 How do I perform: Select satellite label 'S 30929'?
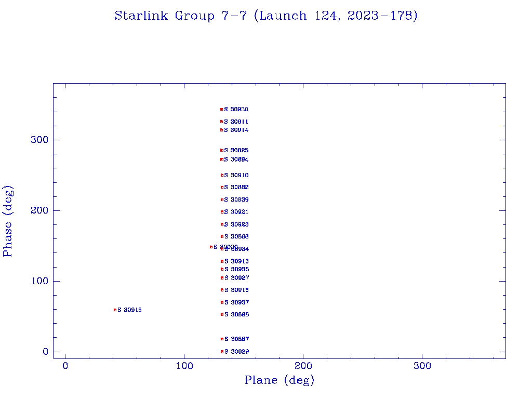[x=237, y=352]
